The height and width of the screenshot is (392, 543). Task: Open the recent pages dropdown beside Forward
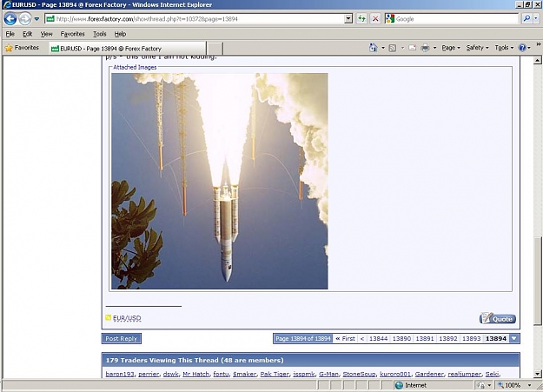pyautogui.click(x=36, y=19)
